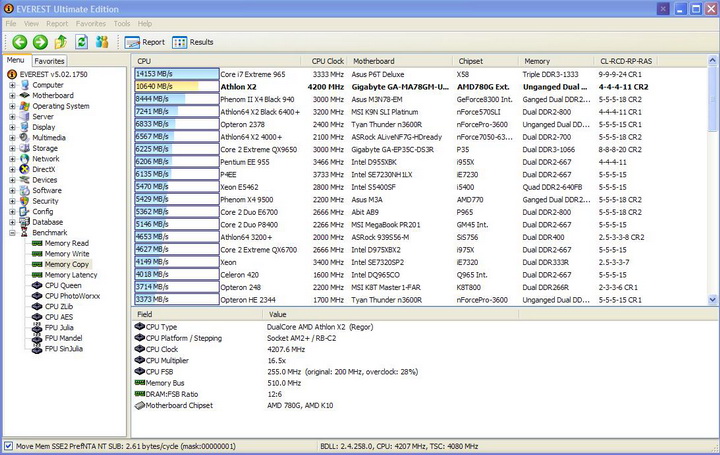720x455 pixels.
Task: Expand the Network tree node
Action: point(12,159)
